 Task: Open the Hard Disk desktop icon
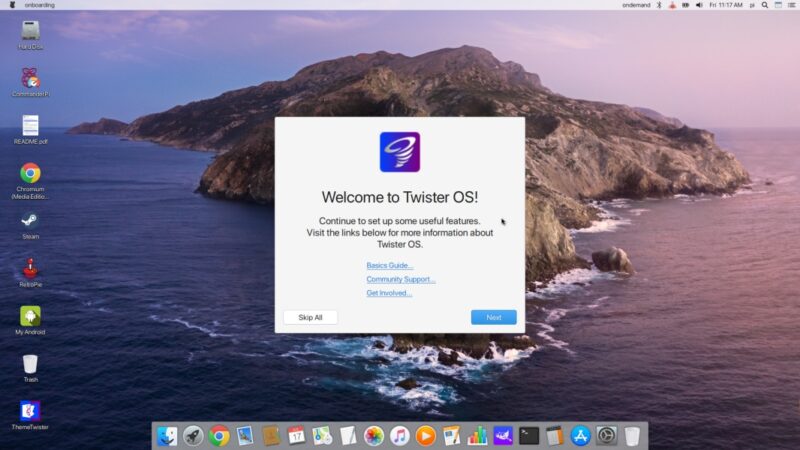(x=30, y=35)
